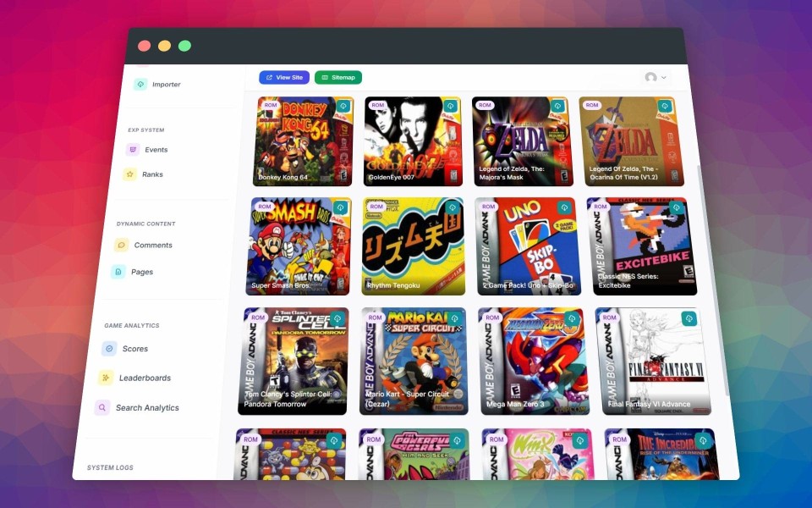
Task: Open the Mega Man Zero 3 thumbnail
Action: click(x=535, y=362)
